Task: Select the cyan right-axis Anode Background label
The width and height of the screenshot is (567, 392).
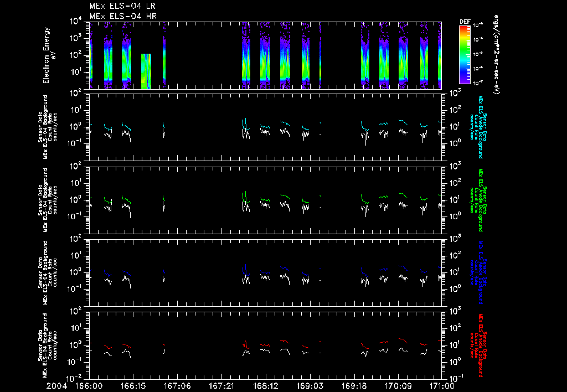Action: tap(478, 127)
